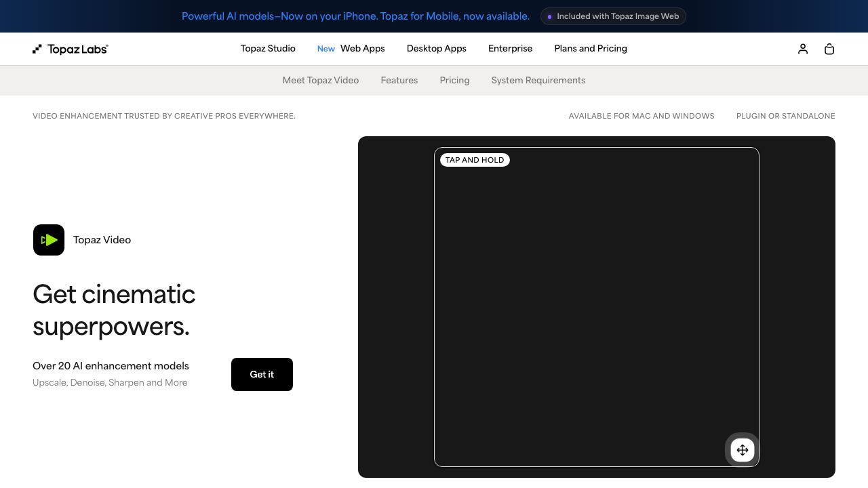Click the Topaz Video product name text

(102, 240)
